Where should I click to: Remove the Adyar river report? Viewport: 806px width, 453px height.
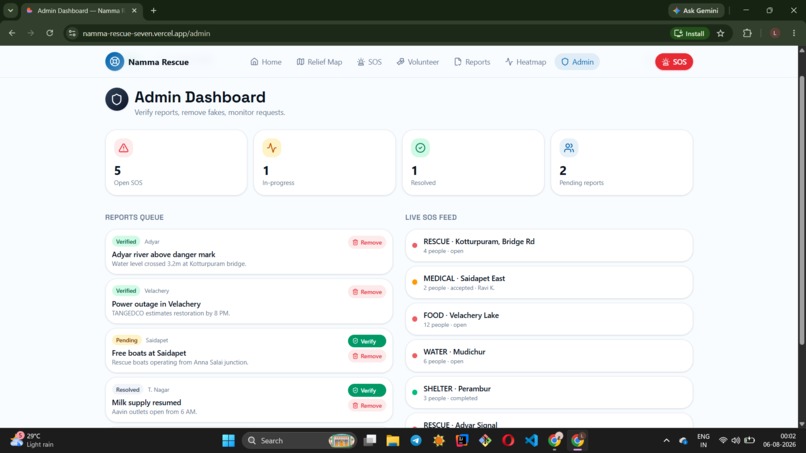pyautogui.click(x=367, y=242)
